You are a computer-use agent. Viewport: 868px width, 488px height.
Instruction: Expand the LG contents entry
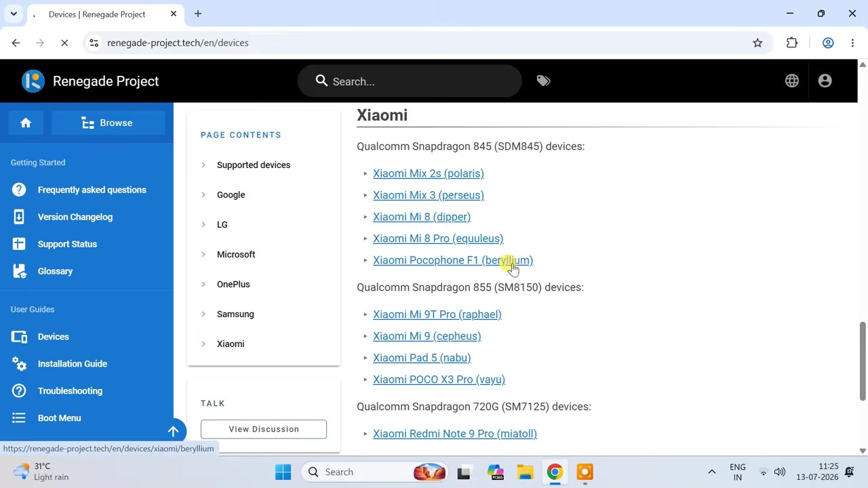coord(203,224)
